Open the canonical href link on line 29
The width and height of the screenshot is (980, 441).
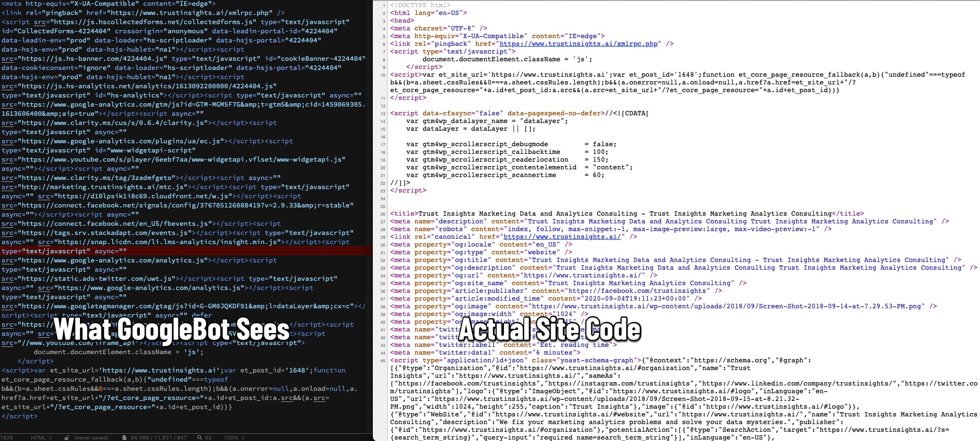pyautogui.click(x=562, y=237)
